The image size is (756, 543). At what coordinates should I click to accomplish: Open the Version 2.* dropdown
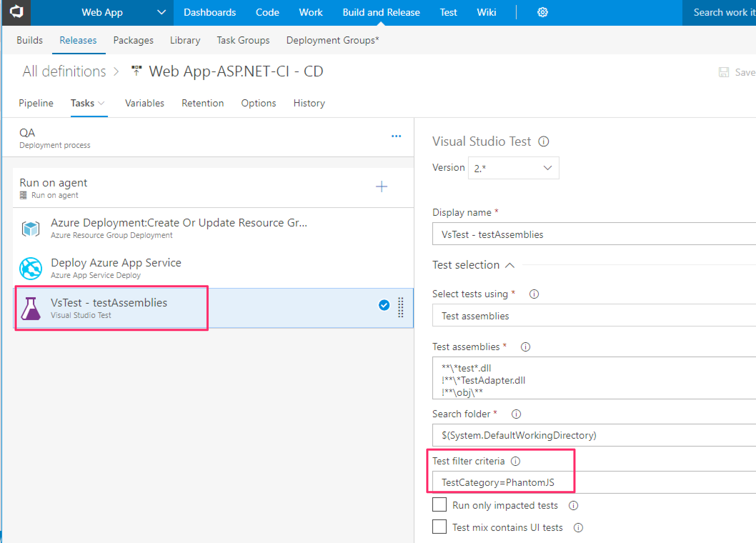(513, 168)
